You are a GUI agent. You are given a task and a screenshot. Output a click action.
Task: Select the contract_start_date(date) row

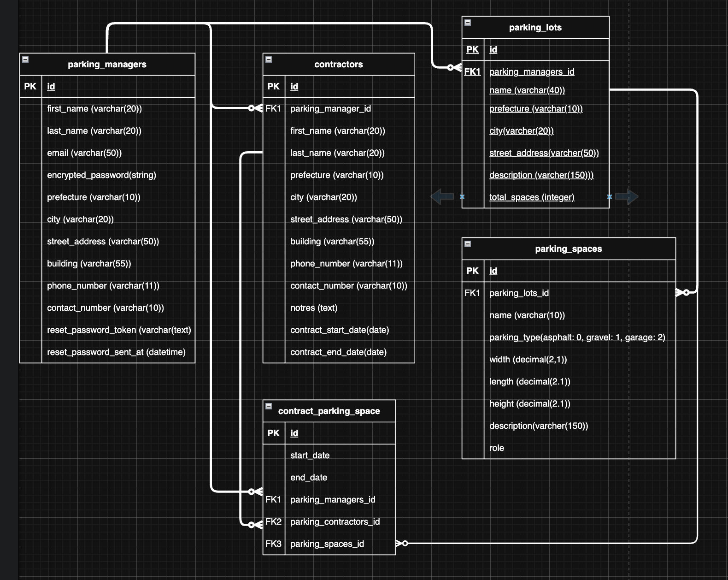[x=339, y=330]
